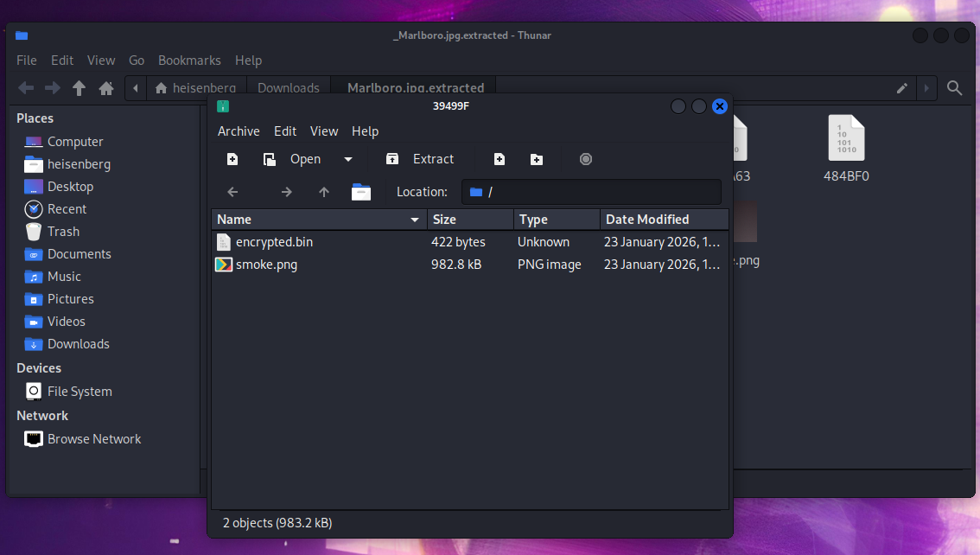Click the new archive icon in the archive manager toolbar
980x555 pixels.
coord(232,159)
